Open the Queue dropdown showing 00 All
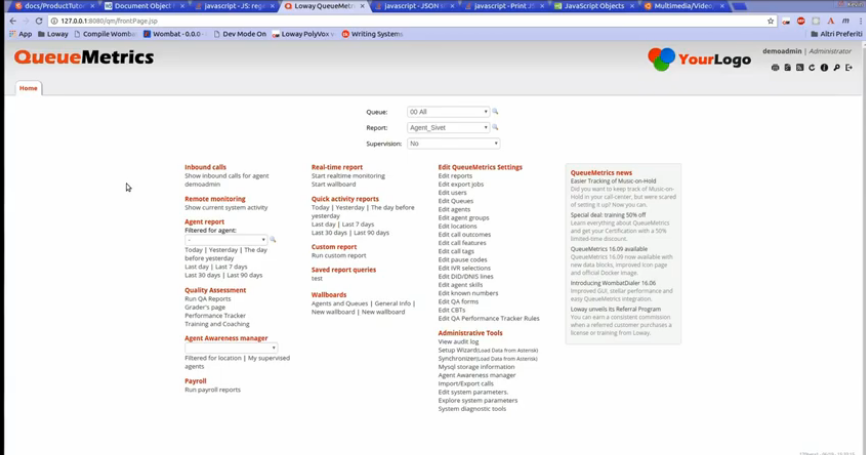The width and height of the screenshot is (866, 455). click(x=448, y=112)
